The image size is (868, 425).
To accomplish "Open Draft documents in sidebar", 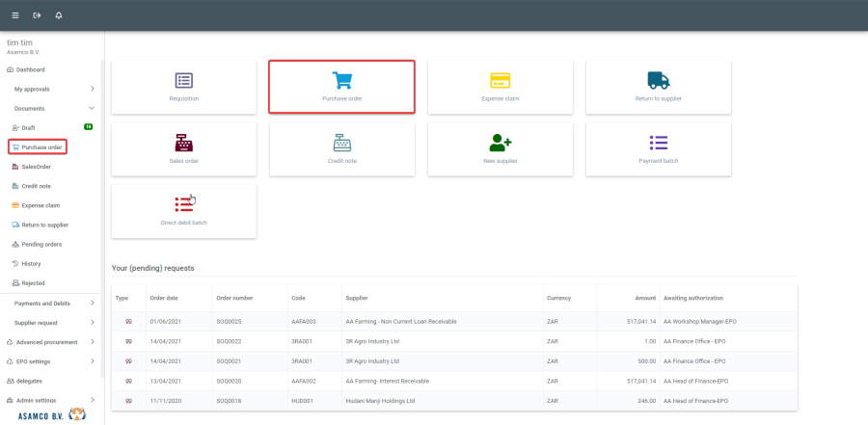I will (28, 127).
